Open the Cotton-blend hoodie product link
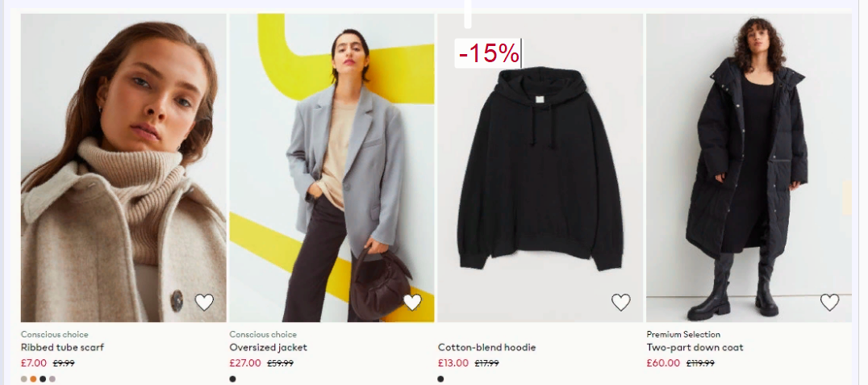The width and height of the screenshot is (868, 385). [x=487, y=347]
